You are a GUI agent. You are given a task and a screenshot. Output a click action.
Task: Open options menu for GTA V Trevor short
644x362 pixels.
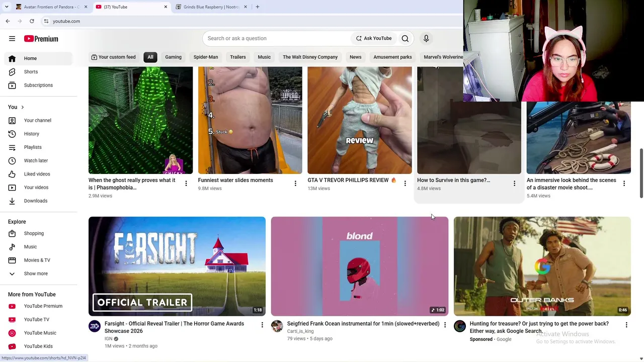(x=405, y=184)
